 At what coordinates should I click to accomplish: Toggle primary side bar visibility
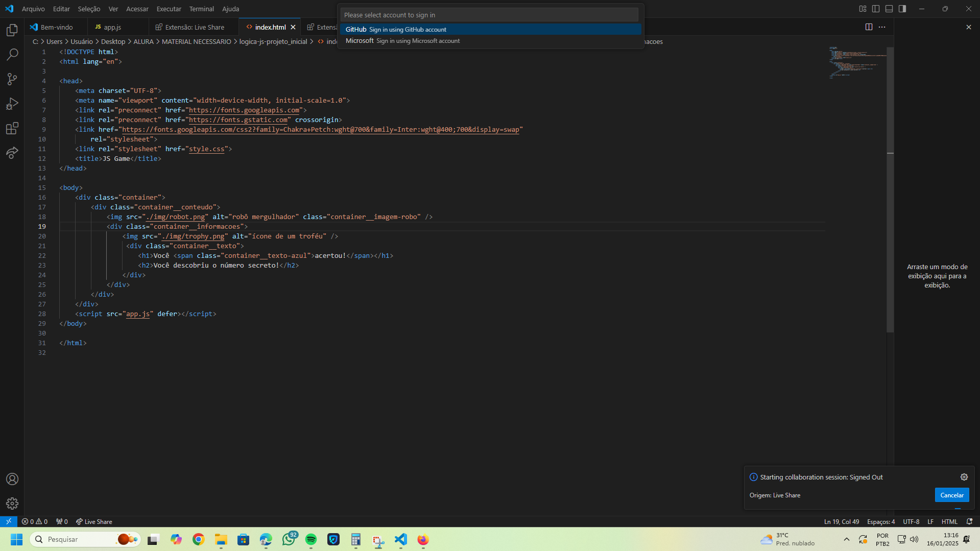pos(876,9)
